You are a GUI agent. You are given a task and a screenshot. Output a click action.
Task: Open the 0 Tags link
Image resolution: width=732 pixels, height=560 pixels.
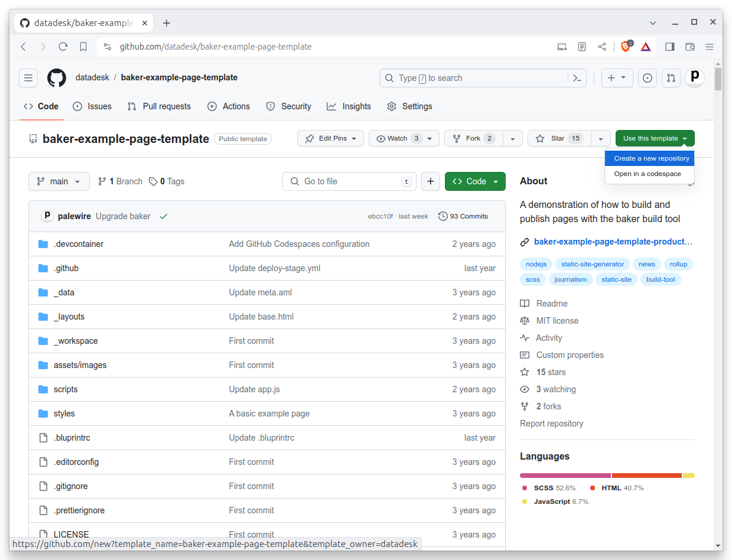pos(167,181)
